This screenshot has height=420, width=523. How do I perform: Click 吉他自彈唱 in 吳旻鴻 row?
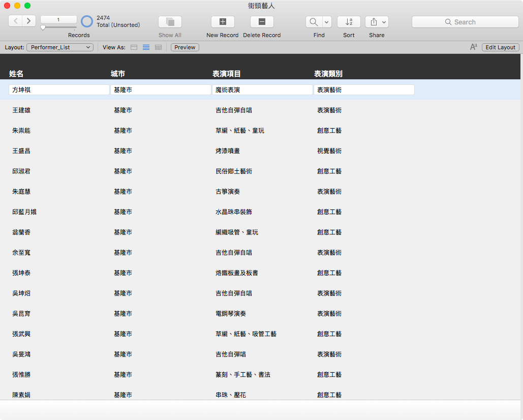(x=231, y=354)
